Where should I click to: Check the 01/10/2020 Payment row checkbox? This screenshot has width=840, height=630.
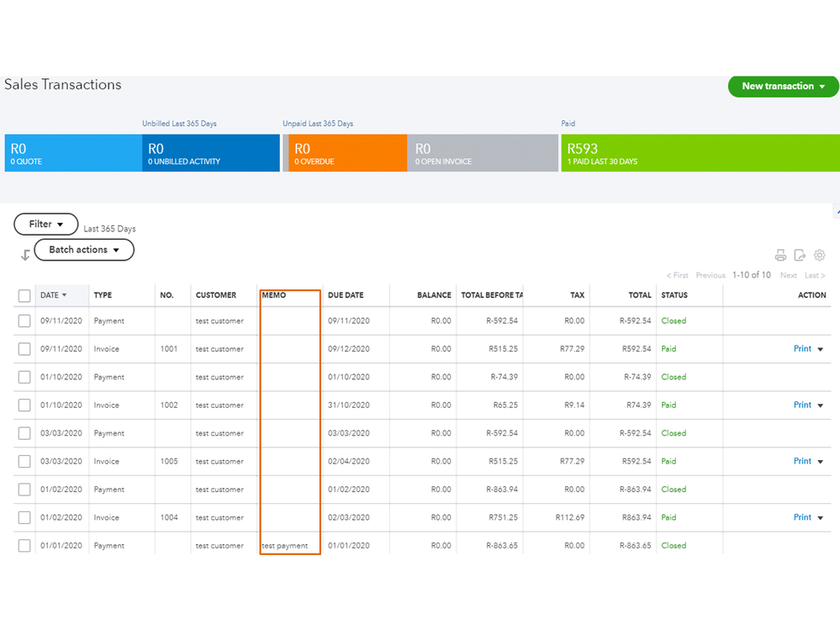(24, 377)
